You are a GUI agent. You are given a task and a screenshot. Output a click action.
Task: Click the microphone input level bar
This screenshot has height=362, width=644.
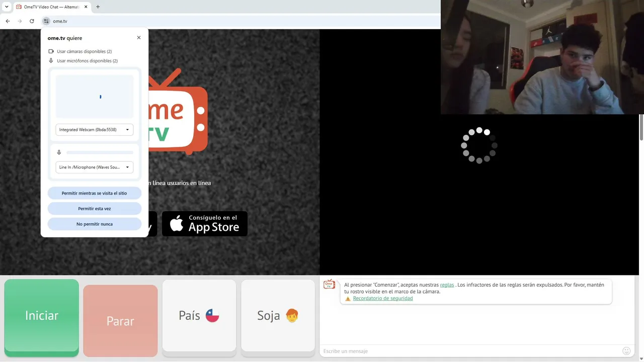[100, 152]
